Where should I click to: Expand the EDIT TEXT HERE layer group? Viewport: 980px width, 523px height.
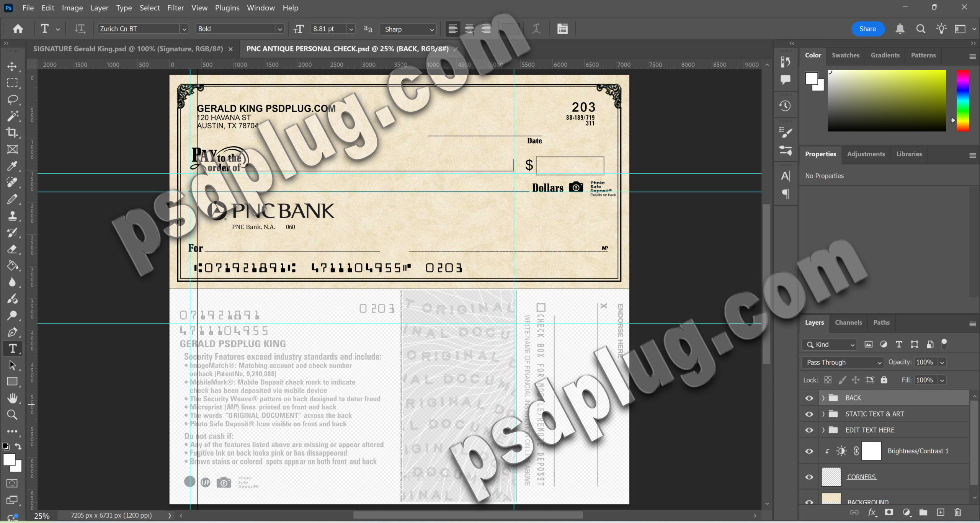[x=823, y=430]
